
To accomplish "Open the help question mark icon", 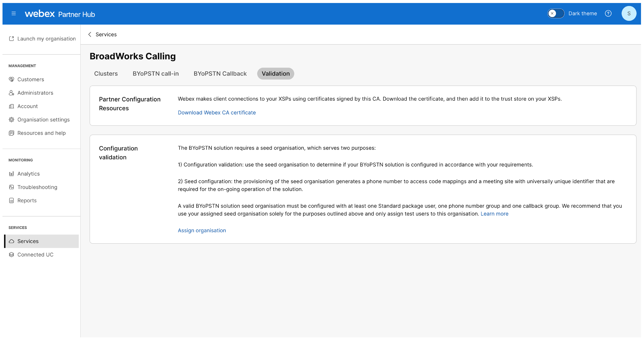I will click(608, 14).
